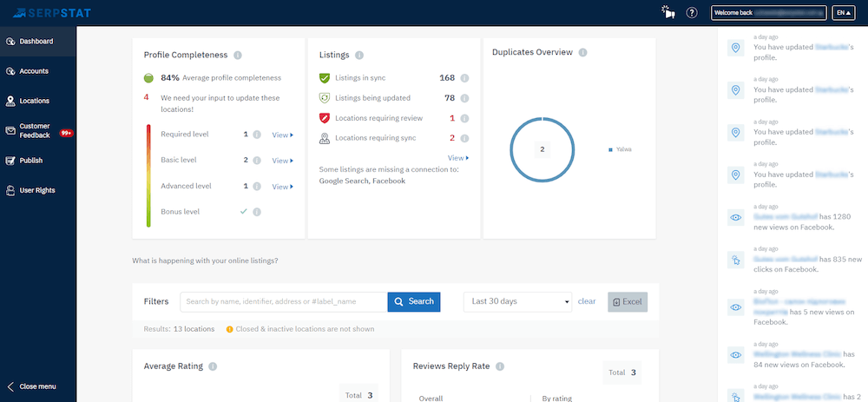
Task: Click the duplicates donut chart ring
Action: click(510, 149)
